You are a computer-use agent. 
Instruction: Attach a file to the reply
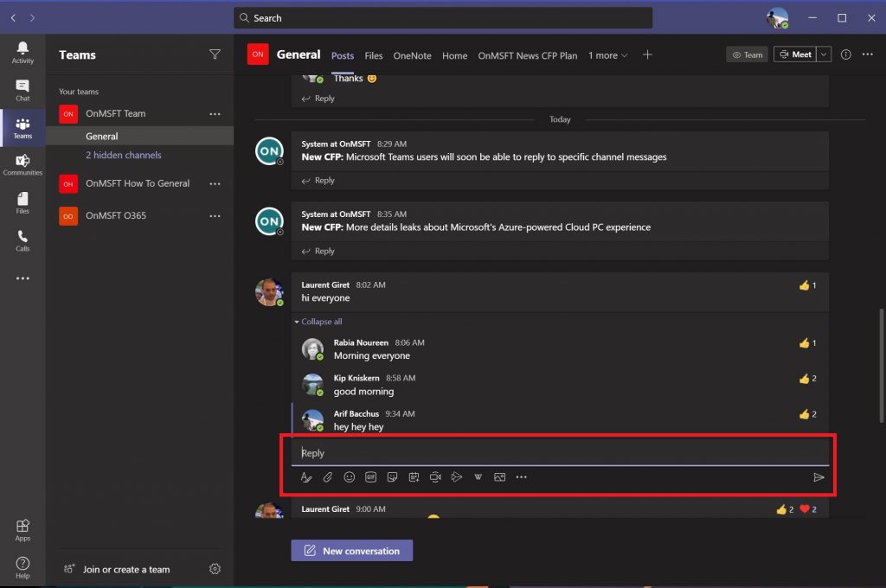328,477
